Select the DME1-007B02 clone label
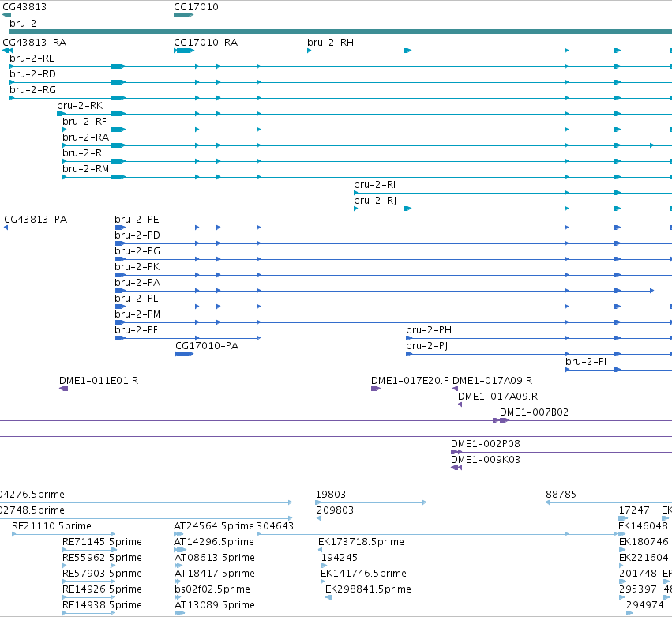 pyautogui.click(x=534, y=412)
